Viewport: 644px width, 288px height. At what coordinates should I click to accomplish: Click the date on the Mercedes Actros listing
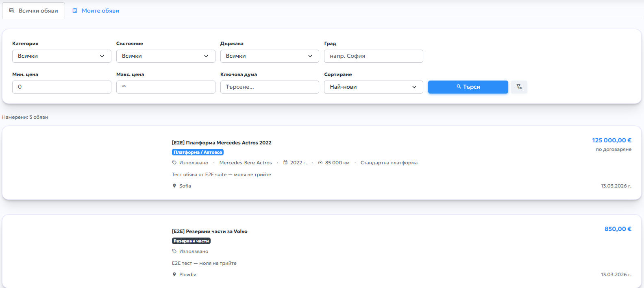(x=616, y=186)
